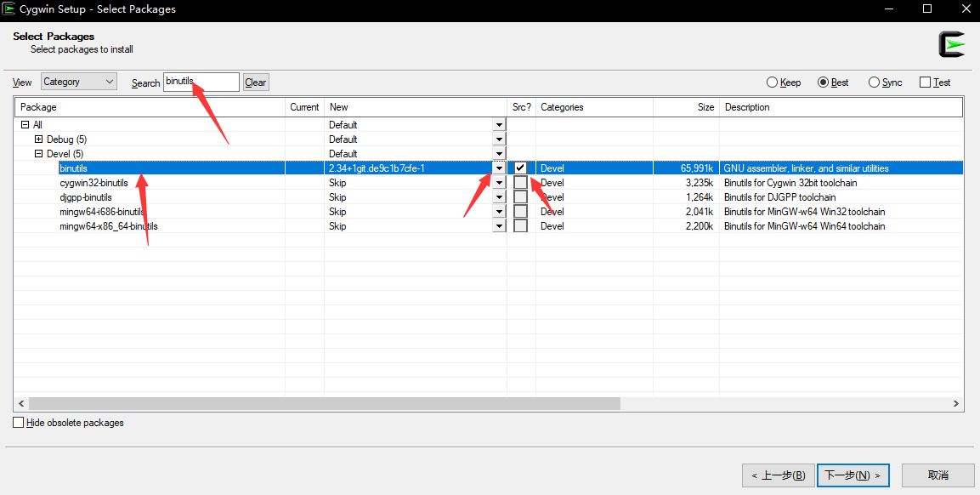Go back with the 上一步(B) button
The image size is (980, 495).
(x=778, y=475)
